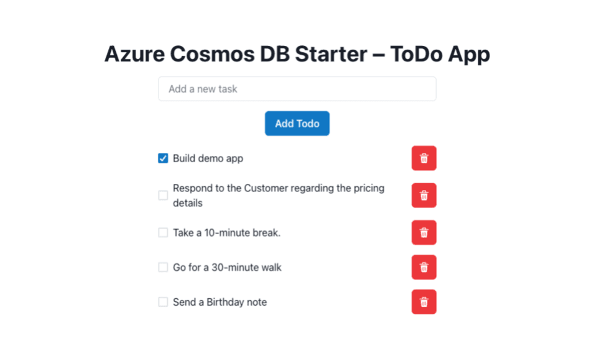Click the Go for a 30-minute walk text
Image resolution: width=594 pixels, height=364 pixels.
228,267
